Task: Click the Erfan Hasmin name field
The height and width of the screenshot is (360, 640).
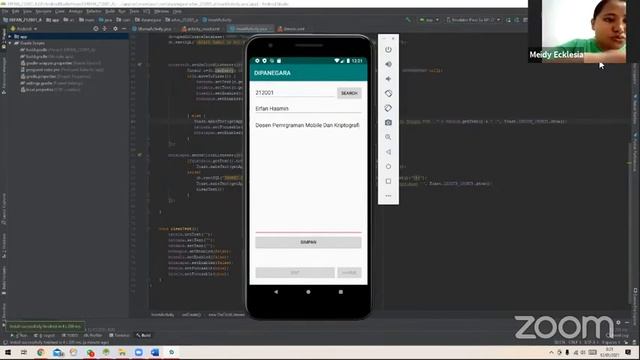Action: (308, 109)
